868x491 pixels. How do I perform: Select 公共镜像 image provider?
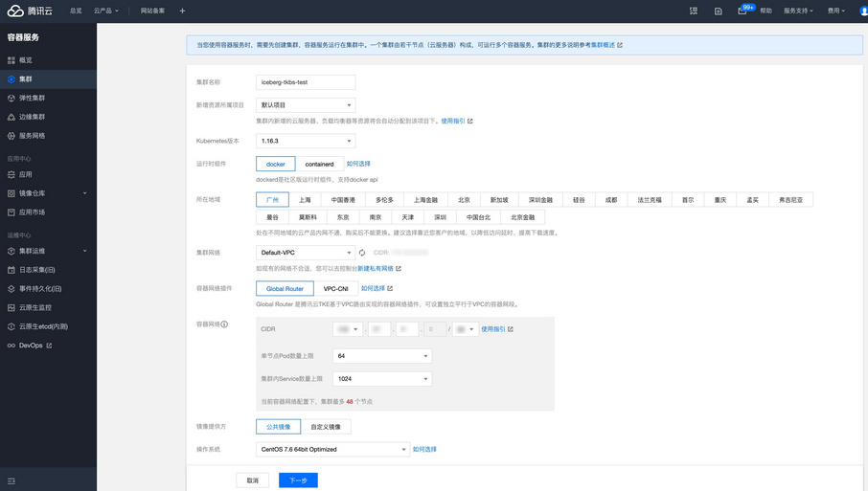click(279, 427)
